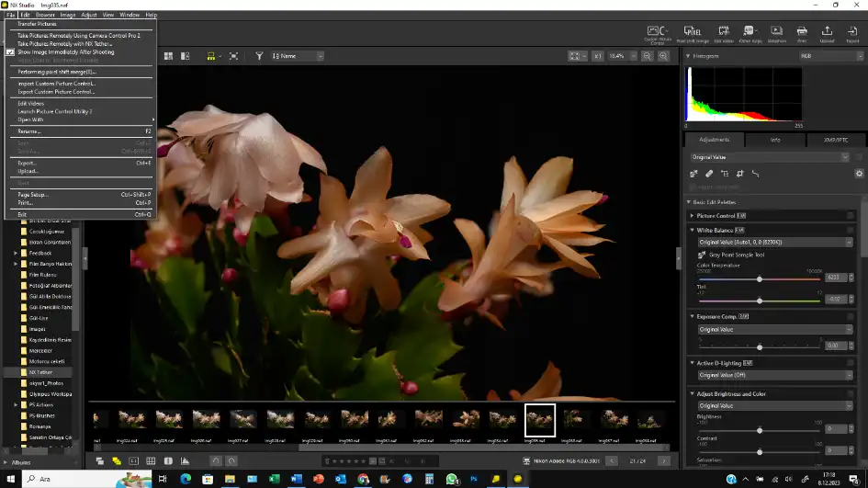This screenshot has width=868, height=488.
Task: Open the adjustments settings gear icon
Action: pos(859,173)
